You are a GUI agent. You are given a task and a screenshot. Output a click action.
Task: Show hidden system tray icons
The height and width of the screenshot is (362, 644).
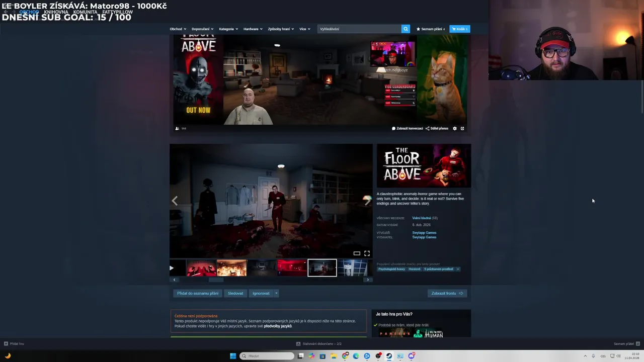click(x=585, y=356)
